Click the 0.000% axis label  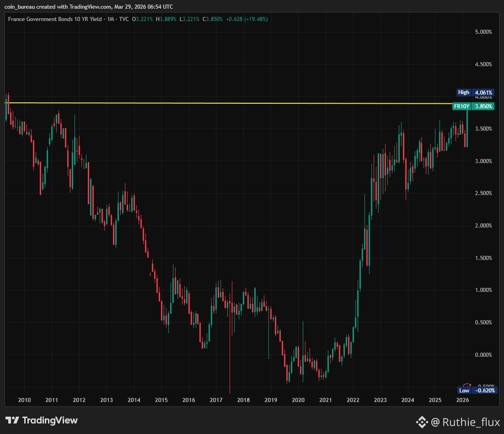[x=483, y=355]
